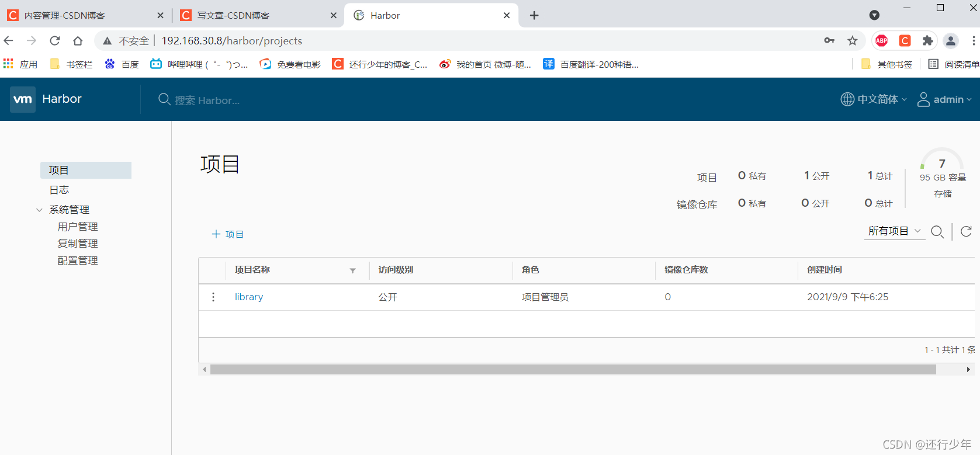Click the project list search magnifier icon

(x=937, y=232)
